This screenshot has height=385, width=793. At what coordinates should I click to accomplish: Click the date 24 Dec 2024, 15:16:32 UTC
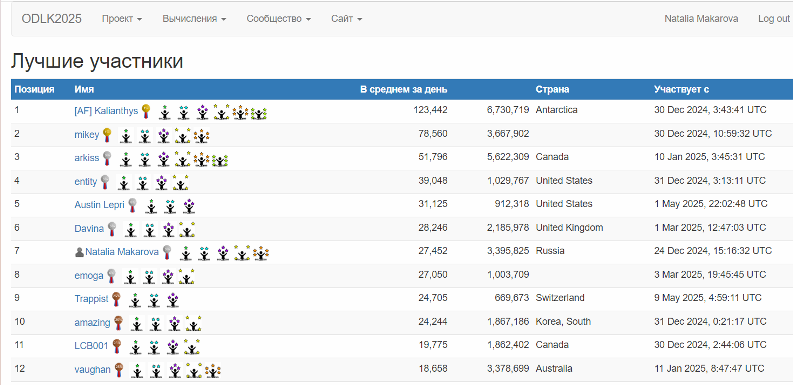[713, 251]
